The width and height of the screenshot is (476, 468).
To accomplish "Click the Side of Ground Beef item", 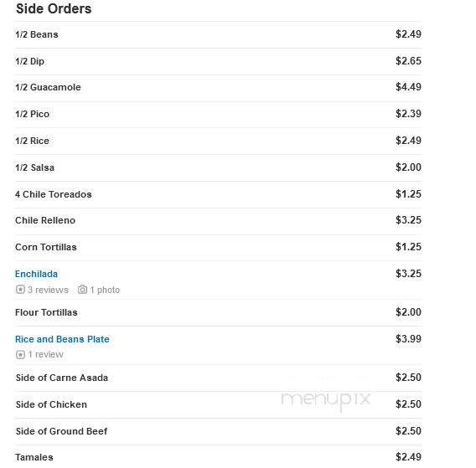I will click(x=62, y=431).
